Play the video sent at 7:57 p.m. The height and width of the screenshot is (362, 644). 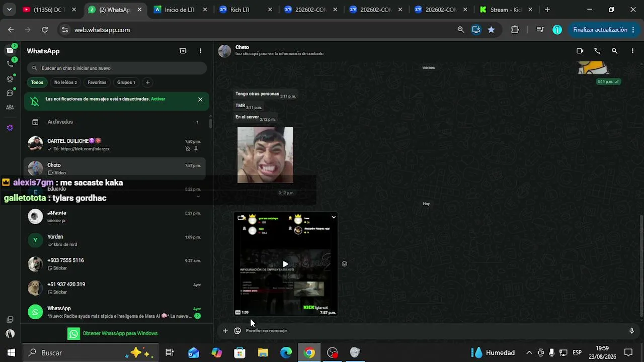285,264
